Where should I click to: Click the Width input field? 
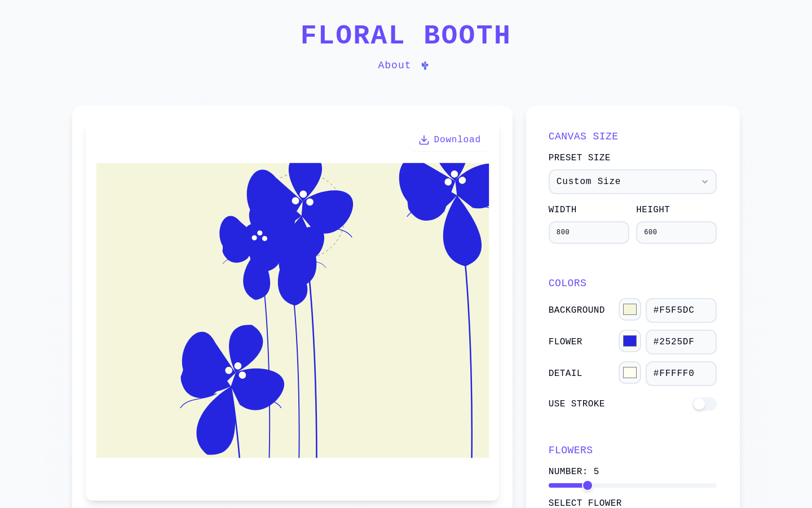pos(589,233)
